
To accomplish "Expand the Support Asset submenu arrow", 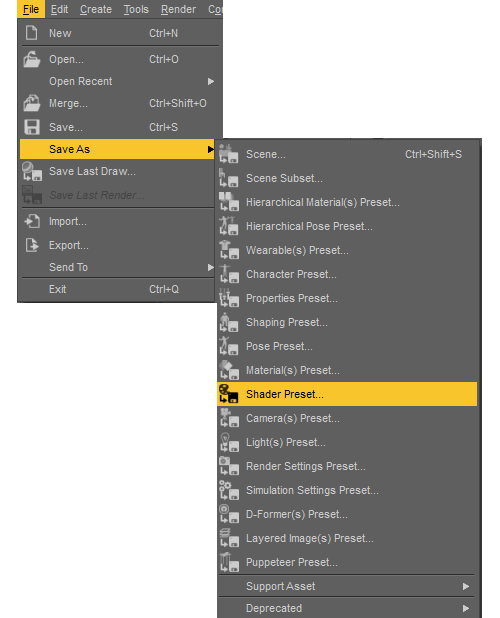I will click(x=466, y=586).
